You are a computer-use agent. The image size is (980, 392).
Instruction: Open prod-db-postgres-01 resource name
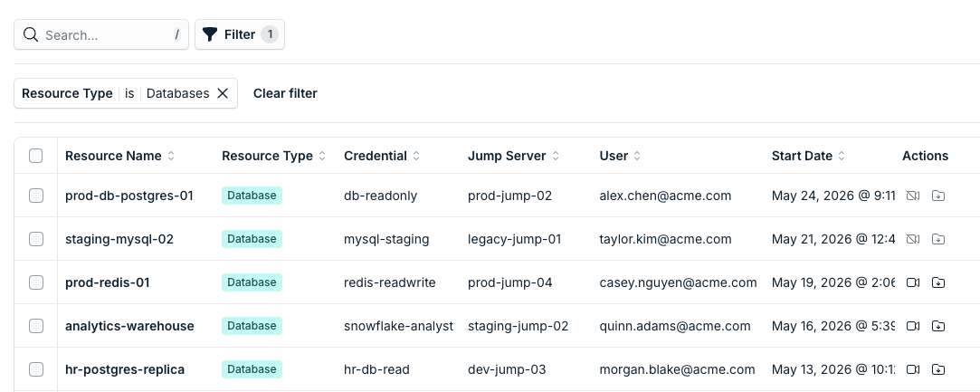129,196
